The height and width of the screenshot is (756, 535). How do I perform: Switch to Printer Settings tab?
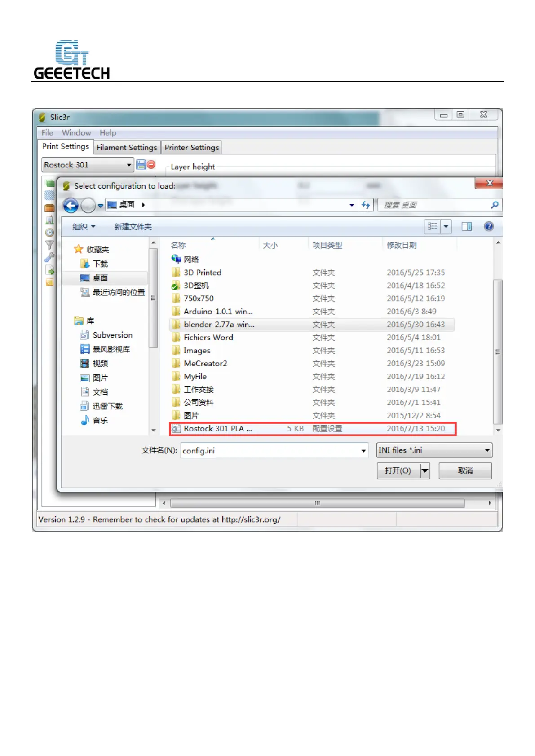pyautogui.click(x=192, y=148)
